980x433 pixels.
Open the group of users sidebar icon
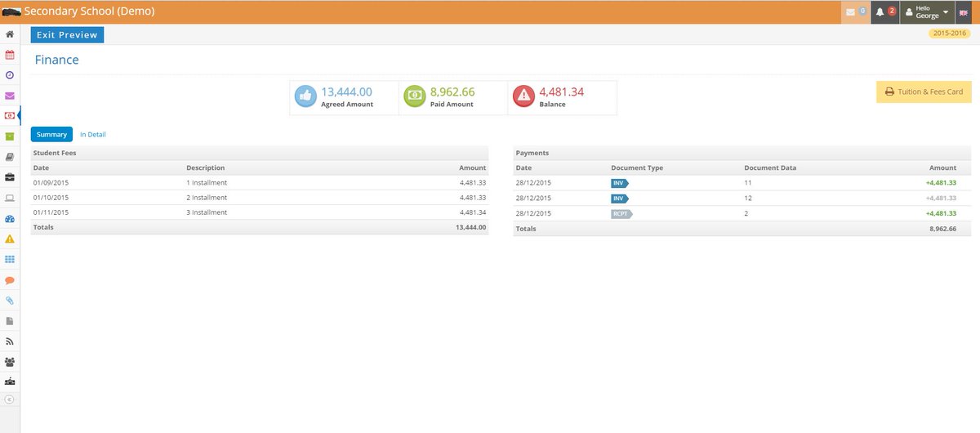tap(10, 362)
